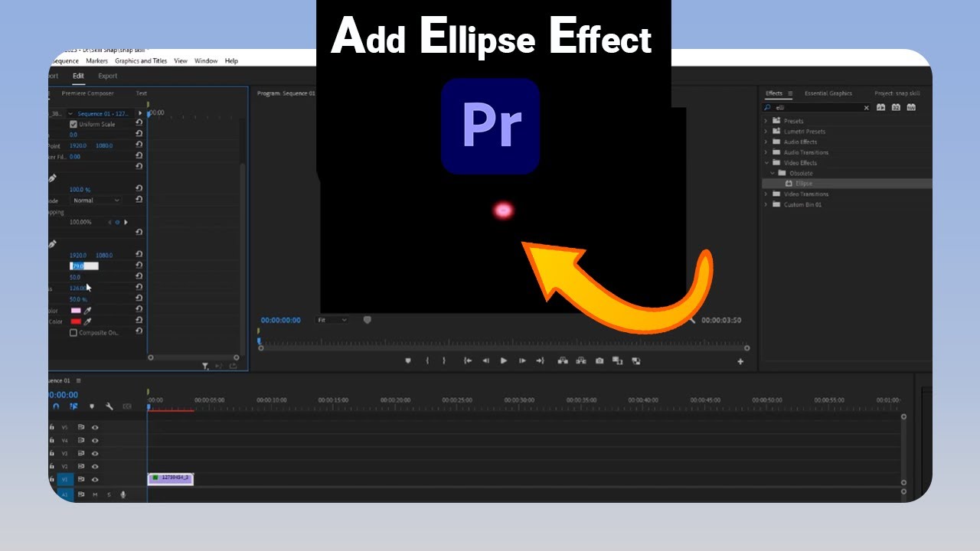Click the Lift button

pyautogui.click(x=563, y=360)
